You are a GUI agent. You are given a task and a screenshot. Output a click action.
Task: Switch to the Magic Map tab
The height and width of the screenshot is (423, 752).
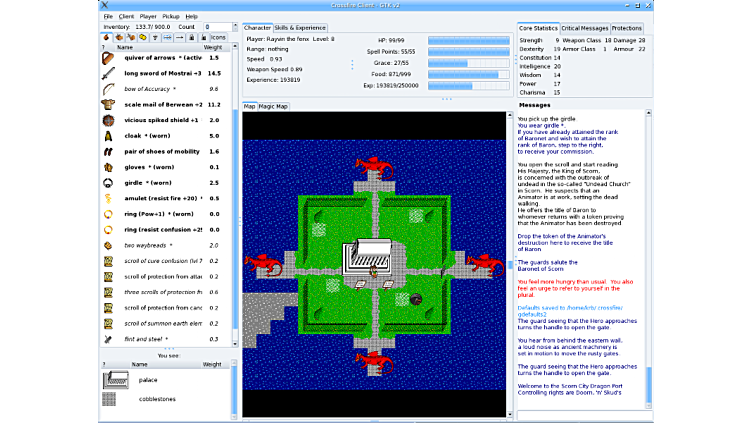(273, 106)
